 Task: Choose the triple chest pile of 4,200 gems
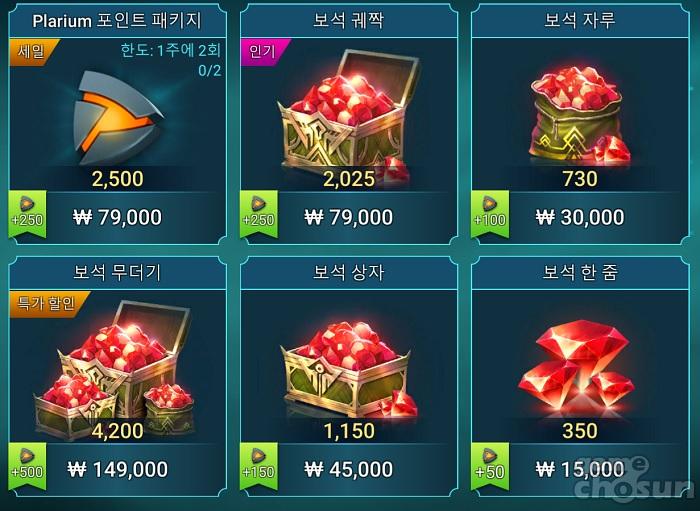tap(115, 370)
